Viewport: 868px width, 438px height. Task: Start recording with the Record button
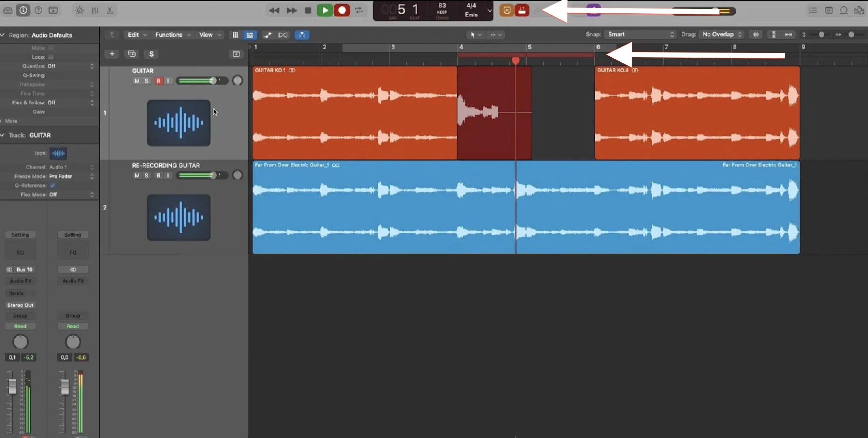tap(342, 10)
